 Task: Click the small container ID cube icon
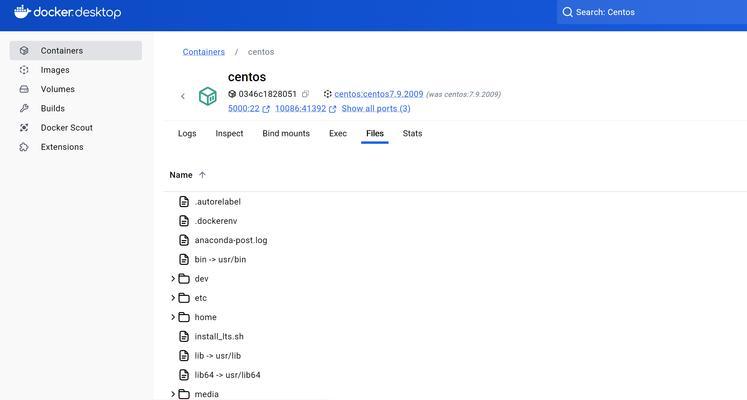[232, 94]
